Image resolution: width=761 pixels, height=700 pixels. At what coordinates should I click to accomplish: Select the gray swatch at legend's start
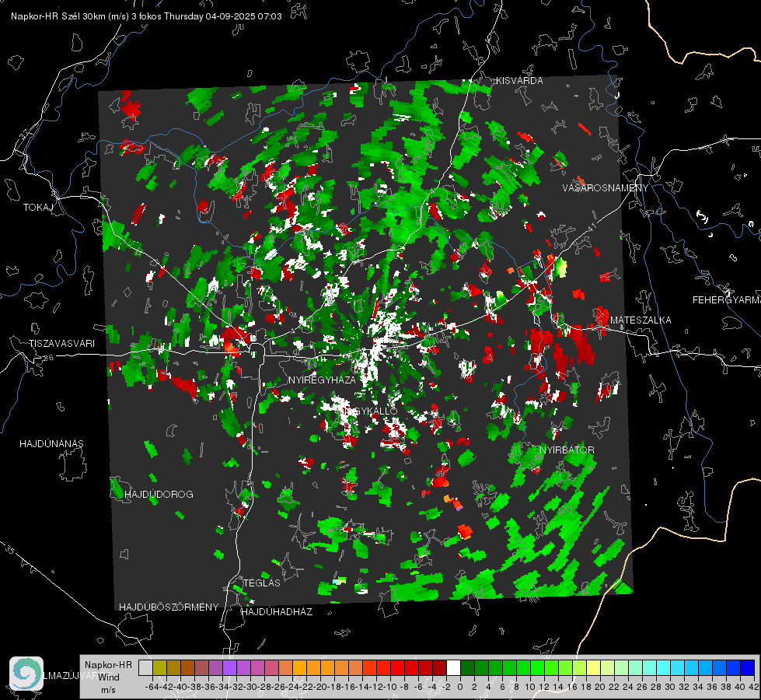[145, 668]
